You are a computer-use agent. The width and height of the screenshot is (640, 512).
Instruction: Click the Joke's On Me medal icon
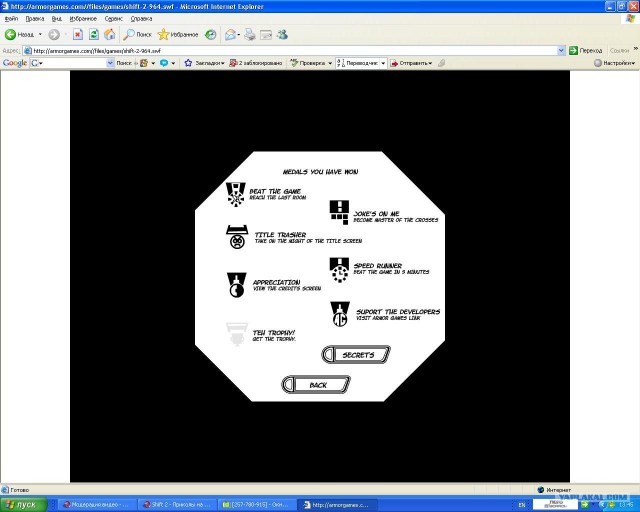(339, 212)
